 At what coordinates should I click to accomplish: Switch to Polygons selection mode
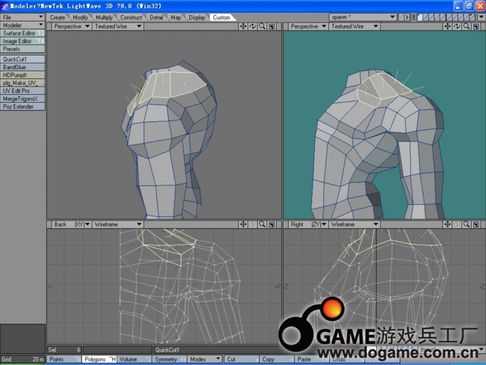(99, 359)
